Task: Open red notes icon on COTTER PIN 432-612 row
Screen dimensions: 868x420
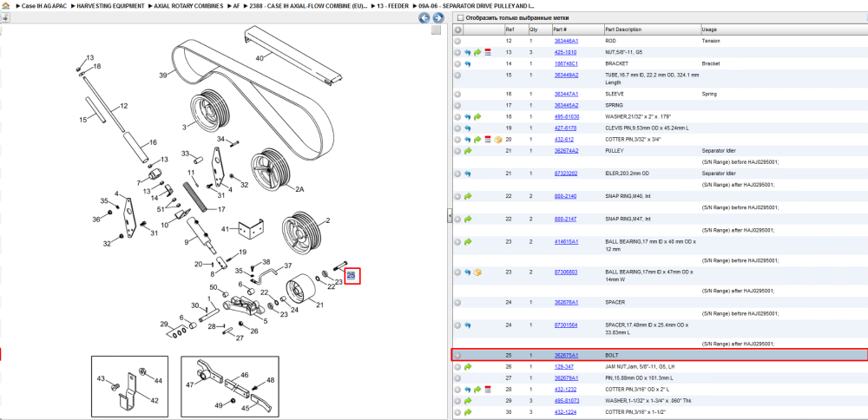Action: point(488,140)
